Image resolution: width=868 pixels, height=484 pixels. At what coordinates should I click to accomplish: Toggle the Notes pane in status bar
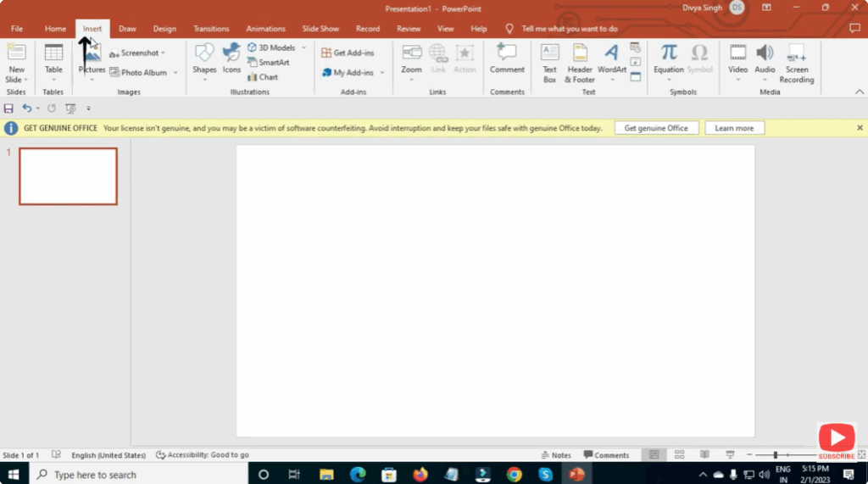coord(555,455)
